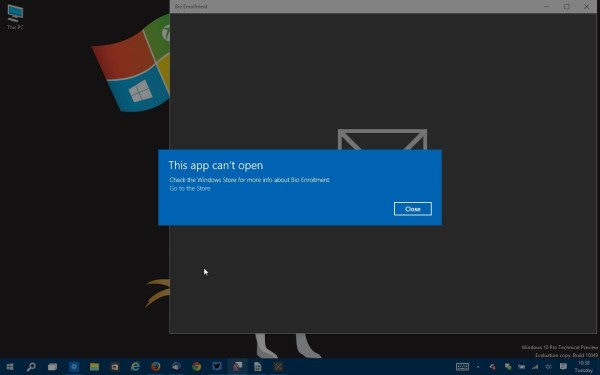The width and height of the screenshot is (600, 375).
Task: Open the orange X icon on taskbar
Action: point(278,367)
